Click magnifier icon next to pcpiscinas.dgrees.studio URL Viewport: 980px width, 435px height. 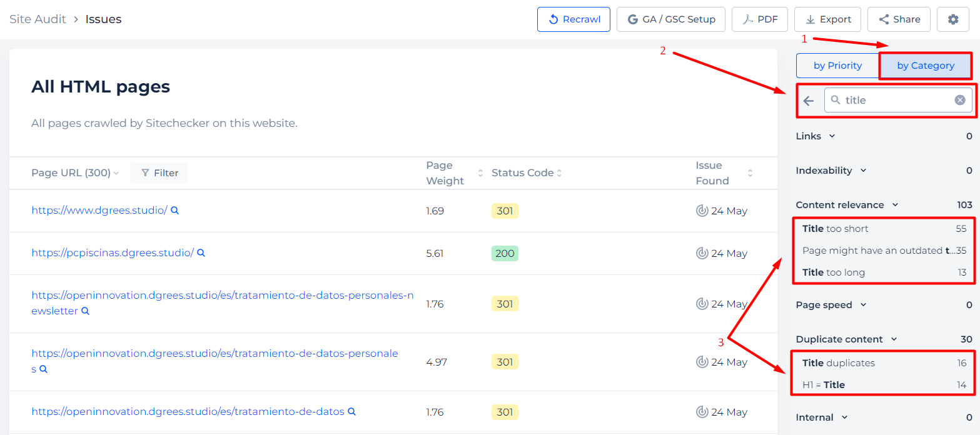201,253
